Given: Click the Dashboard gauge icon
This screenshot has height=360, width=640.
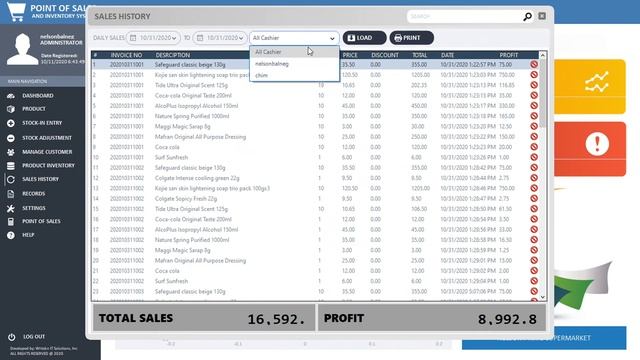Looking at the screenshot, I should click(x=11, y=96).
